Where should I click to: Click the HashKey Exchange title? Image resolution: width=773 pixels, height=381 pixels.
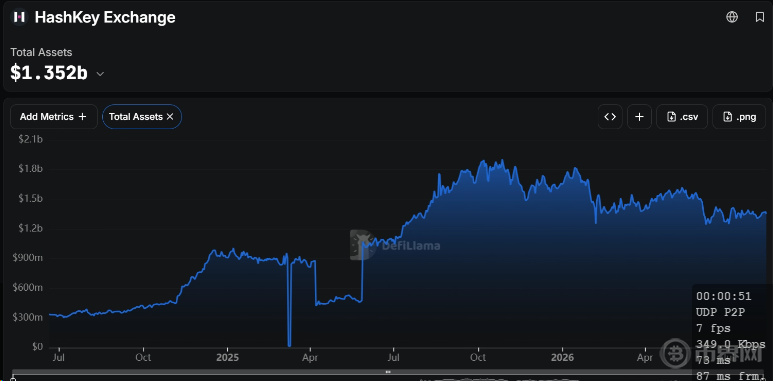105,17
